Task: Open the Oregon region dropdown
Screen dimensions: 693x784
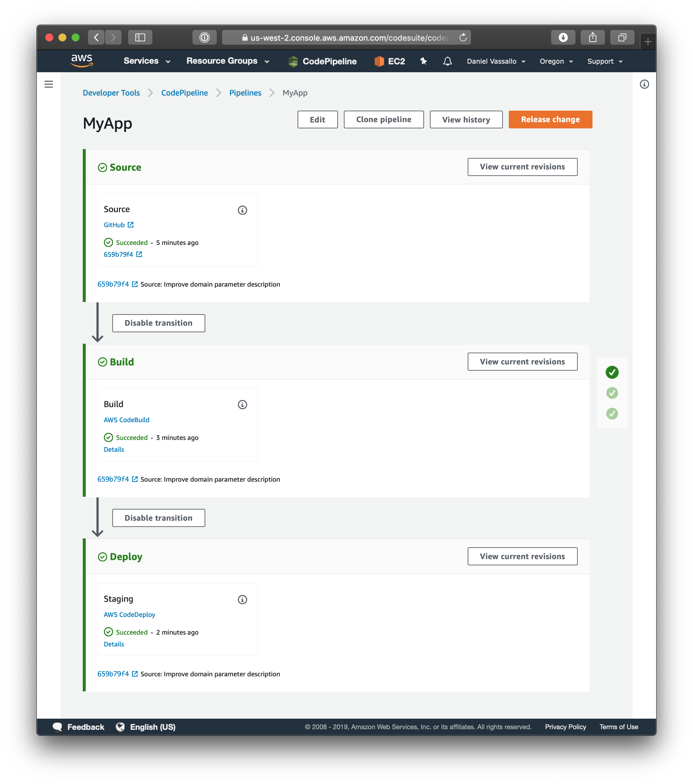Action: 556,61
